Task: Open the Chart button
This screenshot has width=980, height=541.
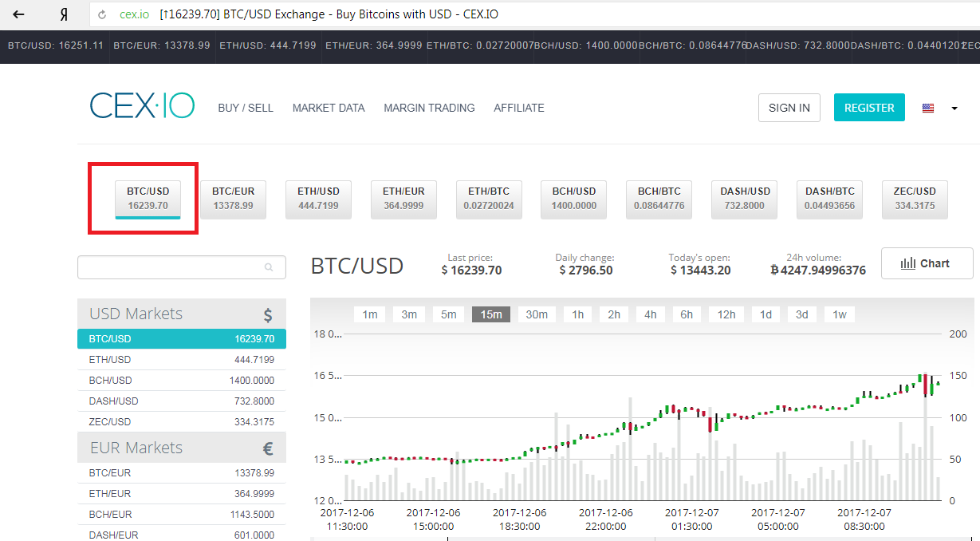Action: point(927,263)
